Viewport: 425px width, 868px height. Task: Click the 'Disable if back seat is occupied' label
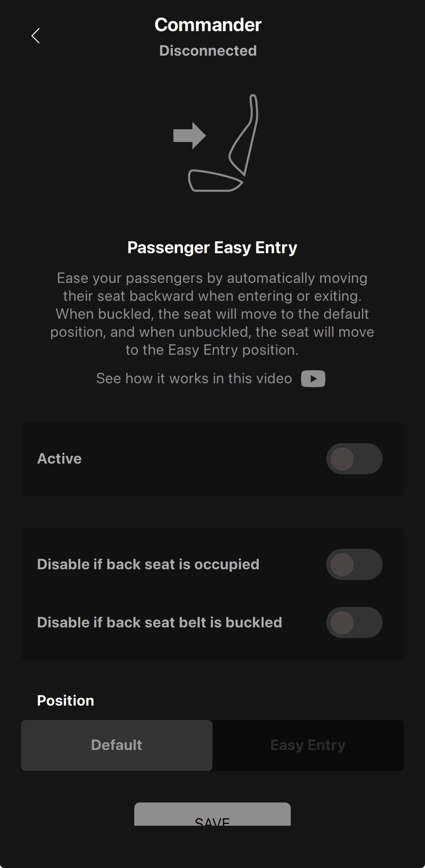(148, 564)
